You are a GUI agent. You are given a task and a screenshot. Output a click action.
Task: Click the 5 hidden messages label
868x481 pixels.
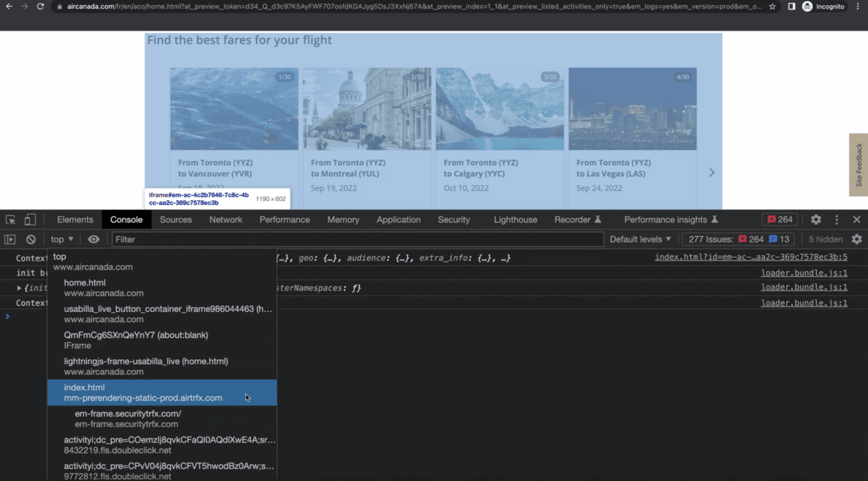pos(825,239)
